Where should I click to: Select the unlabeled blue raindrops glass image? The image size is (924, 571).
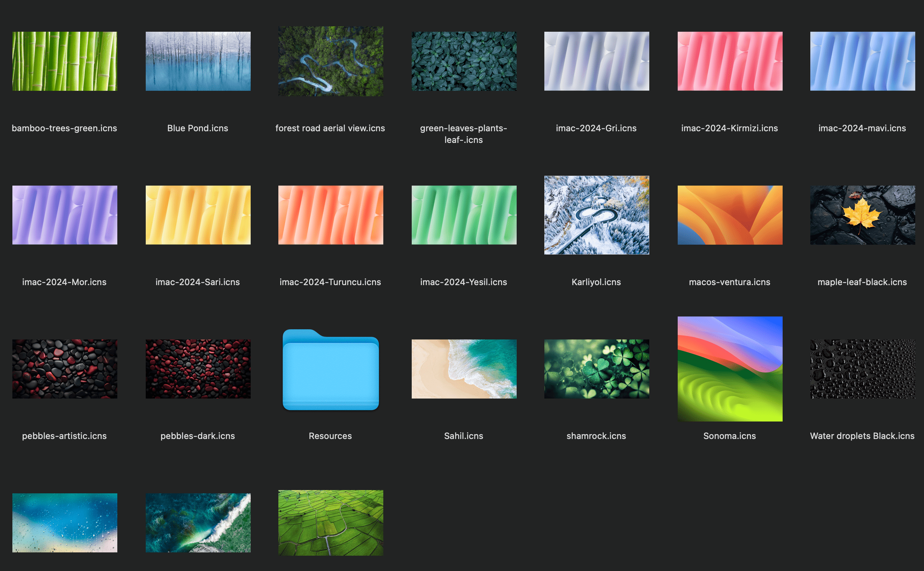coord(64,523)
